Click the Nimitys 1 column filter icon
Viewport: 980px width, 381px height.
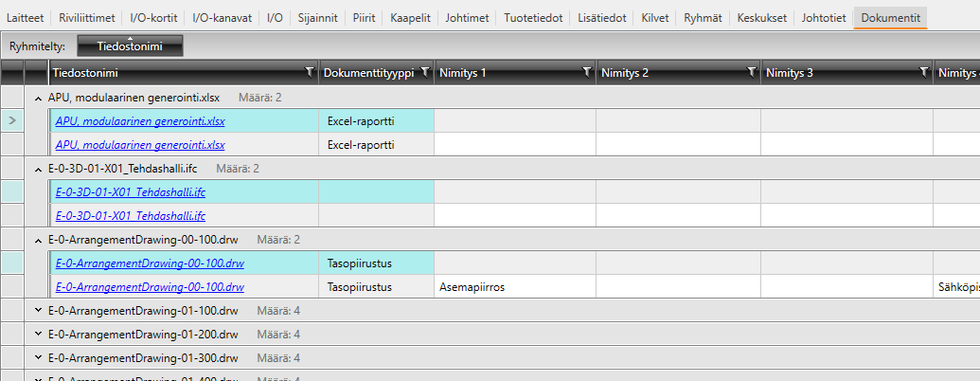click(587, 72)
